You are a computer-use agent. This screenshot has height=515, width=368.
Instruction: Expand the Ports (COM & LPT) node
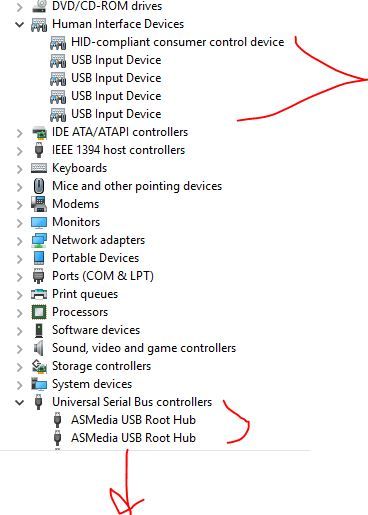(20, 276)
